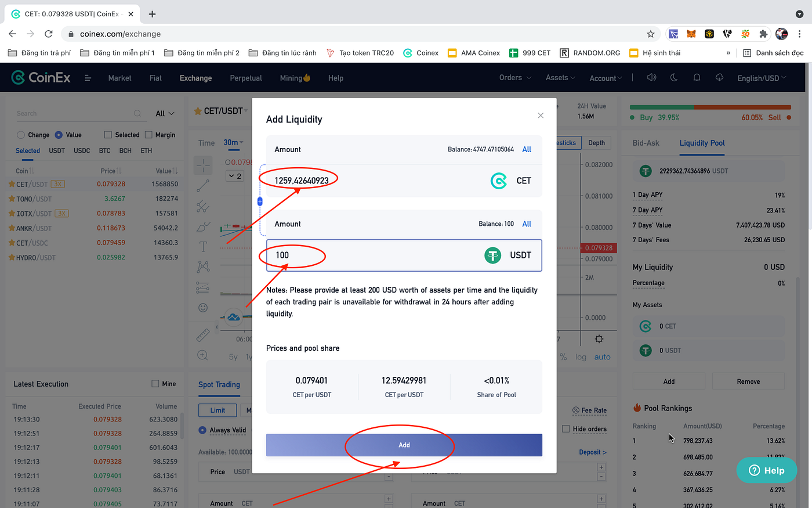Open the Coinex bookmark
The image size is (812, 508).
pos(421,53)
